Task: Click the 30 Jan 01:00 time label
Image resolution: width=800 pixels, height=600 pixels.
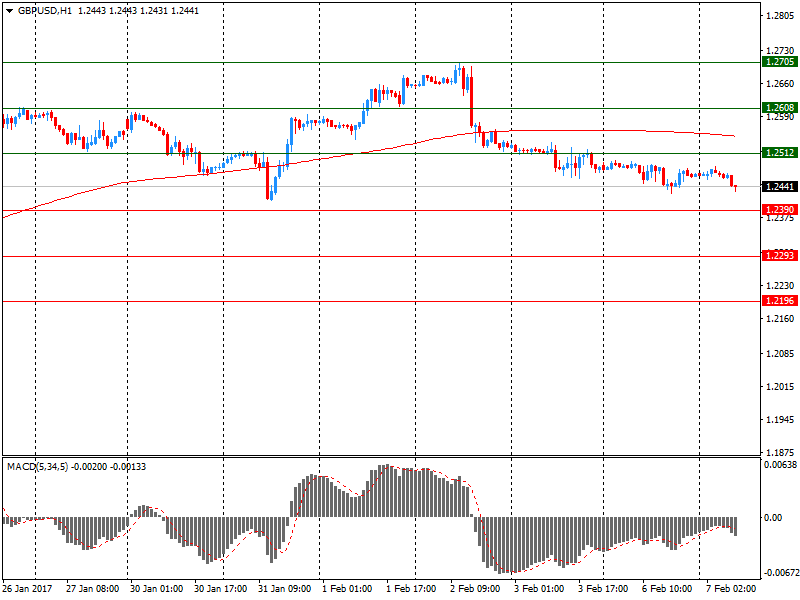Action: pyautogui.click(x=156, y=589)
